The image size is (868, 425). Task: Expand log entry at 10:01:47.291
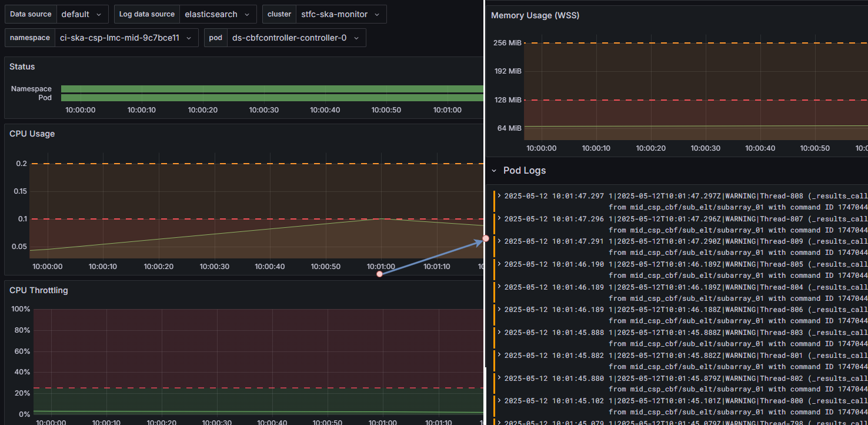pyautogui.click(x=499, y=241)
